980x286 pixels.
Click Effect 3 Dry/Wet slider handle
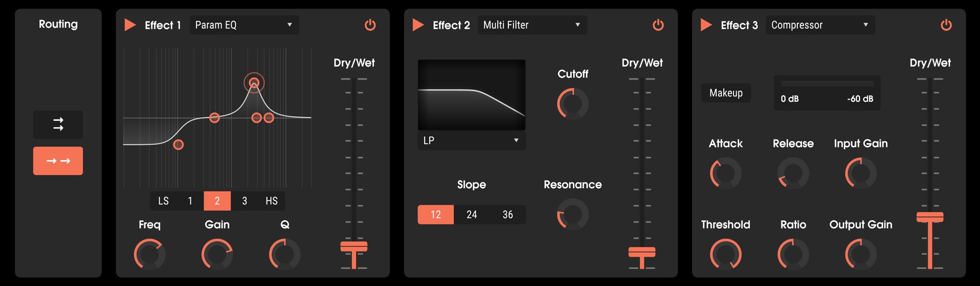[929, 218]
